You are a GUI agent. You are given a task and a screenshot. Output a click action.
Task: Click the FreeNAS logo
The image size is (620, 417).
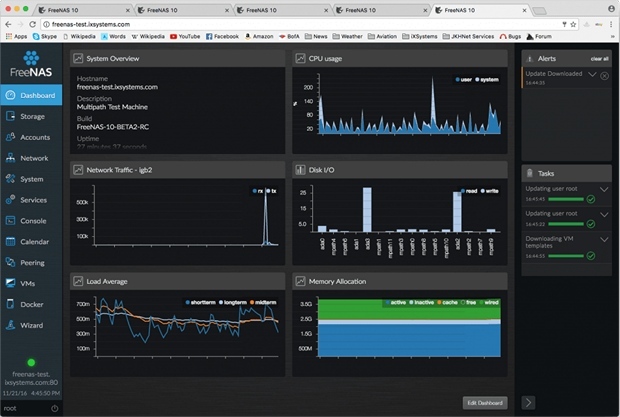coord(31,64)
